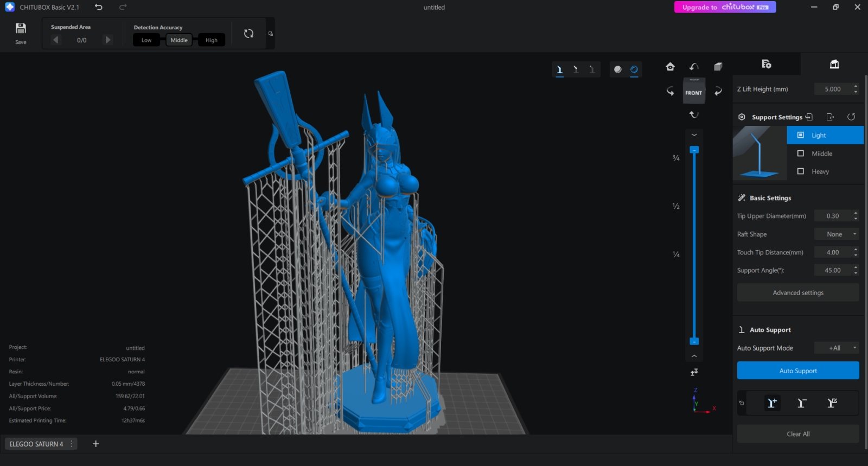Redo the last undone action
This screenshot has height=466, width=868.
[x=123, y=7]
